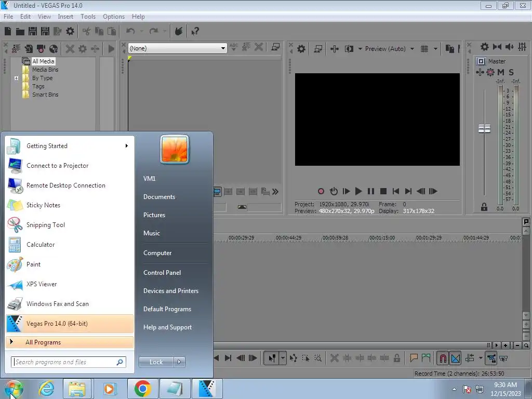Select All Media in Project Media tree
This screenshot has width=532, height=399.
[x=43, y=61]
